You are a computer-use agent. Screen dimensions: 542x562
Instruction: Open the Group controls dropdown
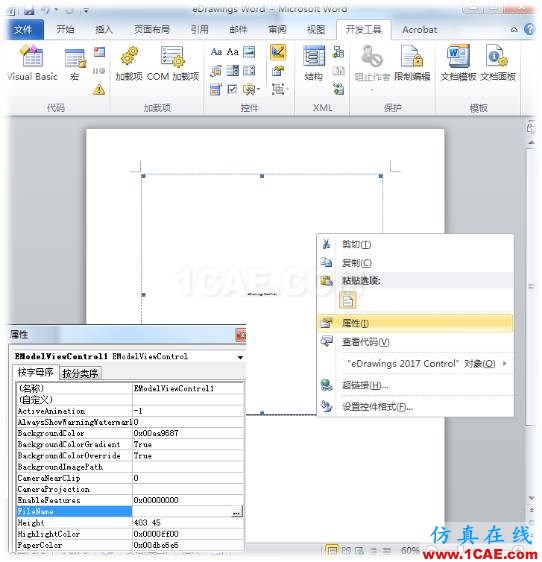(280, 89)
